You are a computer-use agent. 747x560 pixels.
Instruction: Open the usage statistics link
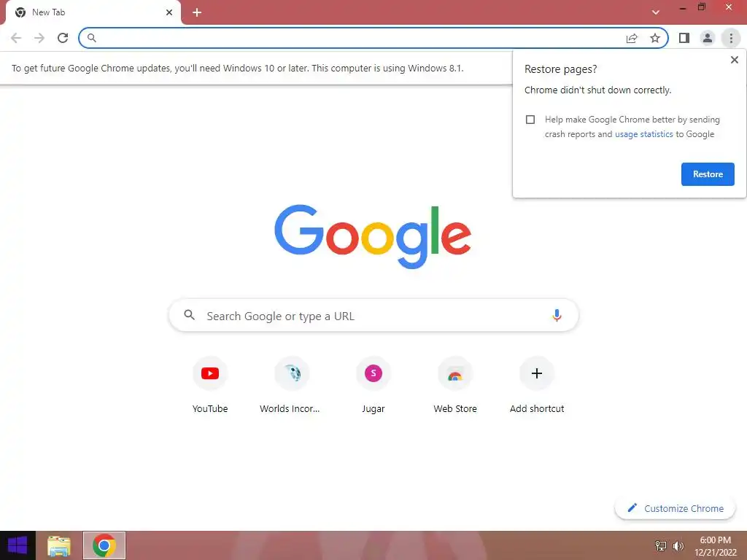pos(643,134)
